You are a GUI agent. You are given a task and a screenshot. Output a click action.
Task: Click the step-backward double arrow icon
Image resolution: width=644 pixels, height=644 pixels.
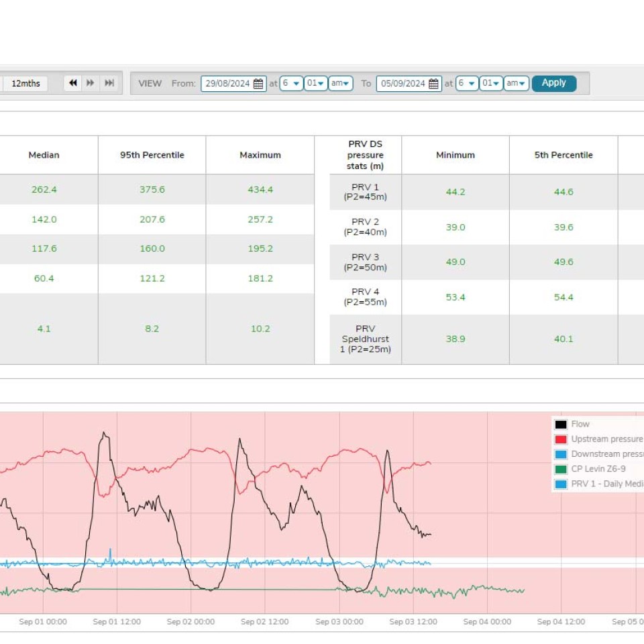tap(72, 83)
